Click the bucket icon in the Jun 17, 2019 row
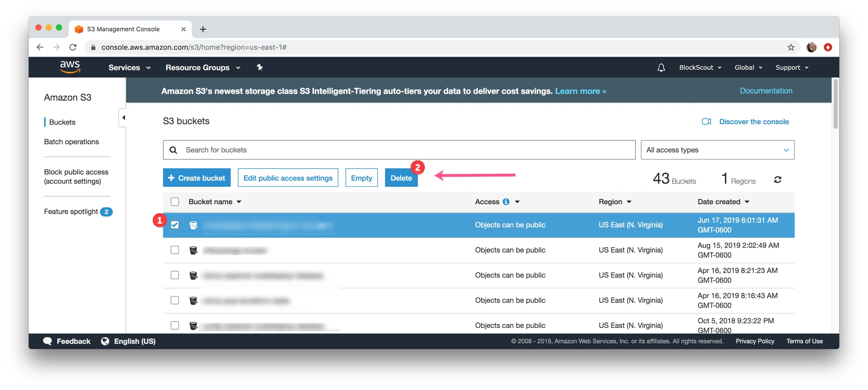 point(193,225)
